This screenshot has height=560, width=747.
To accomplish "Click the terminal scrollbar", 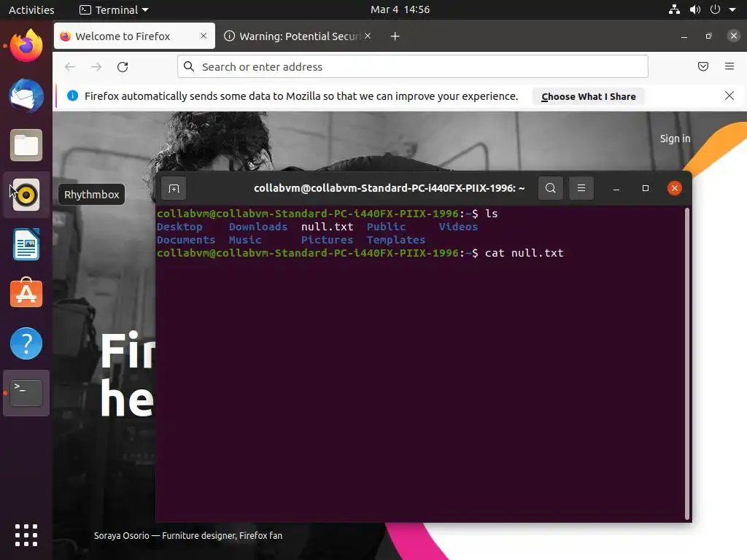I will pyautogui.click(x=687, y=363).
